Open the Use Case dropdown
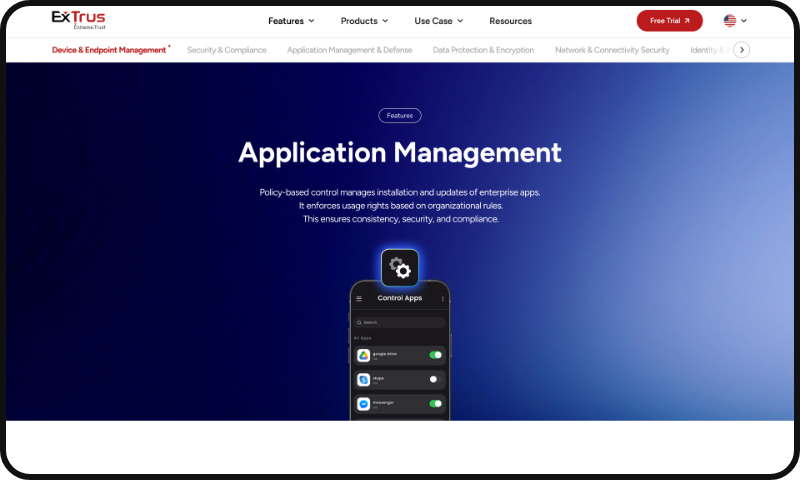800x480 pixels. point(439,21)
